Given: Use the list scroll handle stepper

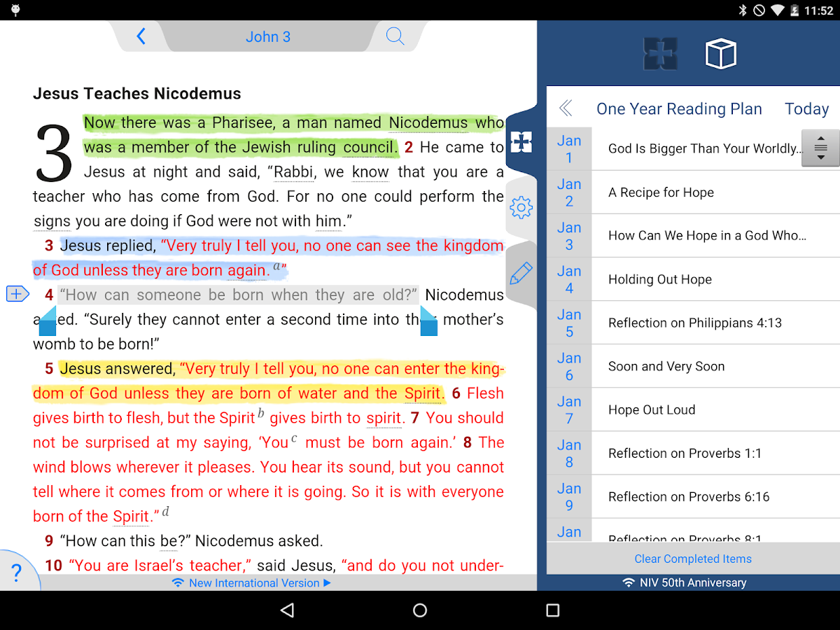Looking at the screenshot, I should coord(820,148).
